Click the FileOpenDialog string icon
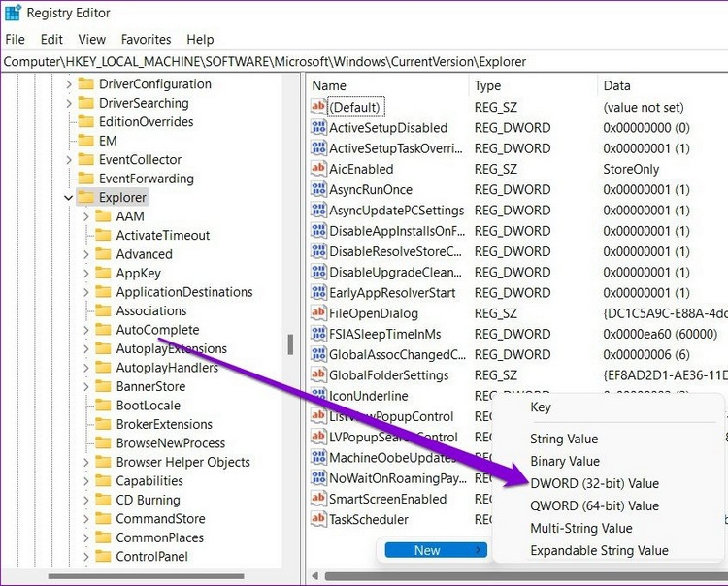Screen dimensions: 728x586 [318, 313]
